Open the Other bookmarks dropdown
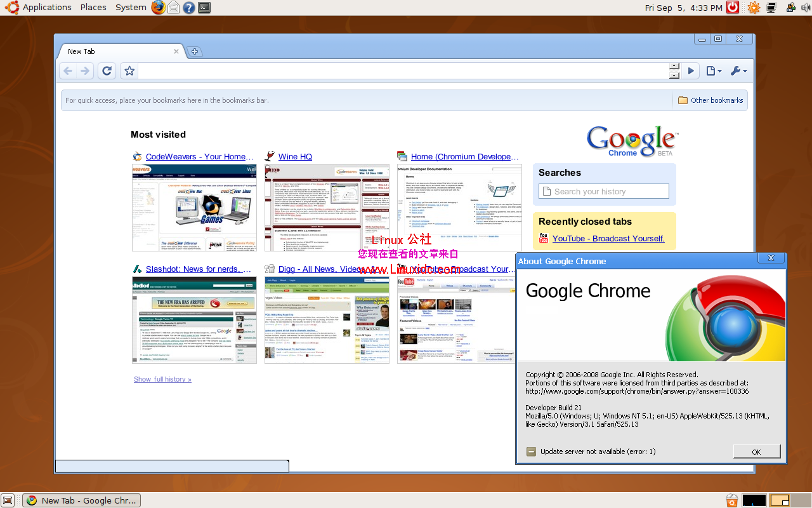 pyautogui.click(x=710, y=100)
